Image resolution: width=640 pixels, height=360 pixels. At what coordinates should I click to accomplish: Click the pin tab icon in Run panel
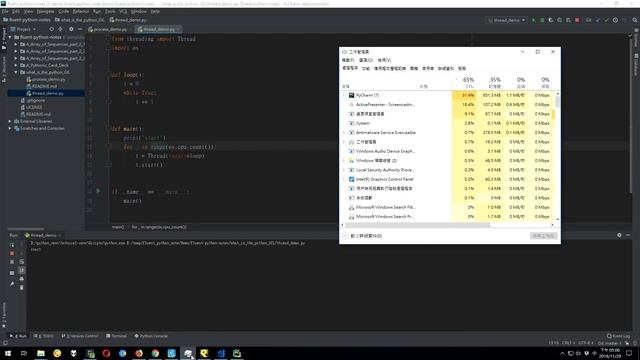[12, 284]
